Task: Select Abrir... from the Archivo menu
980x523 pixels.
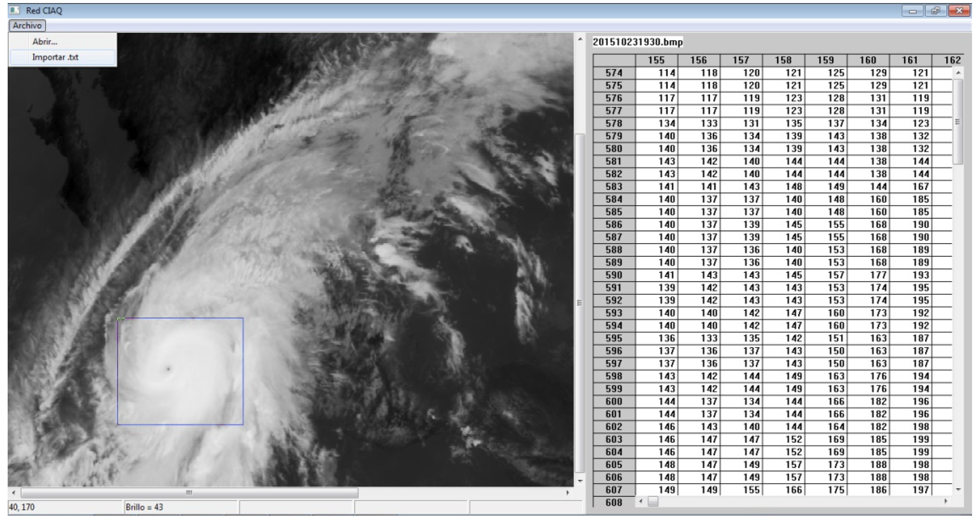Action: point(45,42)
